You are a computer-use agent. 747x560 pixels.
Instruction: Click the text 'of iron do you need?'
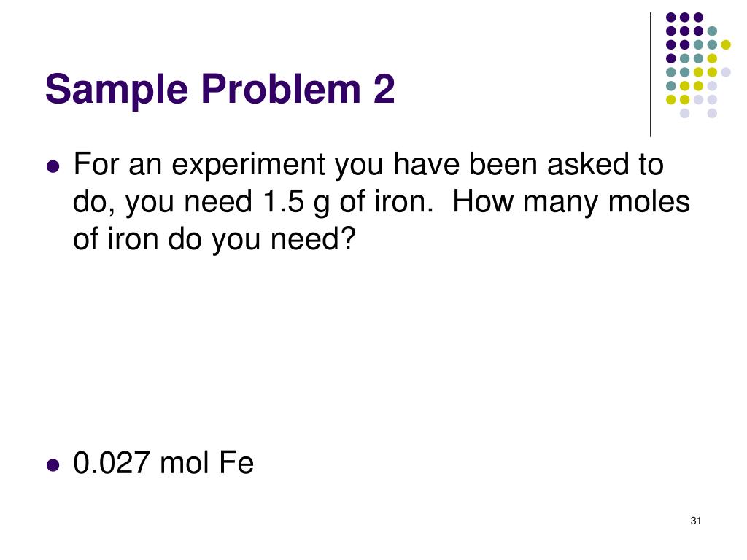pos(214,239)
